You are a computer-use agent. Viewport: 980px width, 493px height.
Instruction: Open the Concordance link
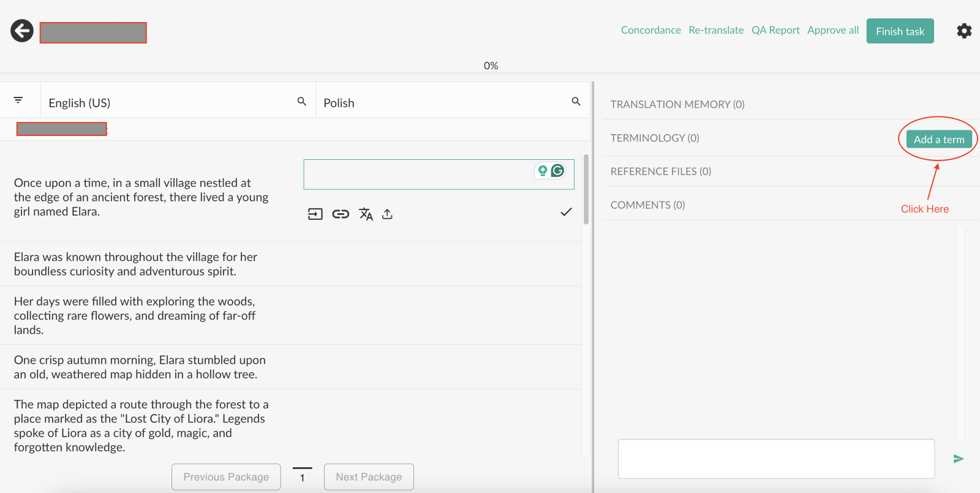(x=650, y=30)
